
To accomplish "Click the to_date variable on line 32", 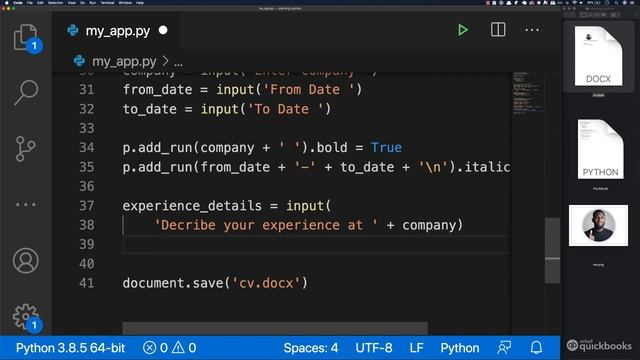I will [x=149, y=109].
